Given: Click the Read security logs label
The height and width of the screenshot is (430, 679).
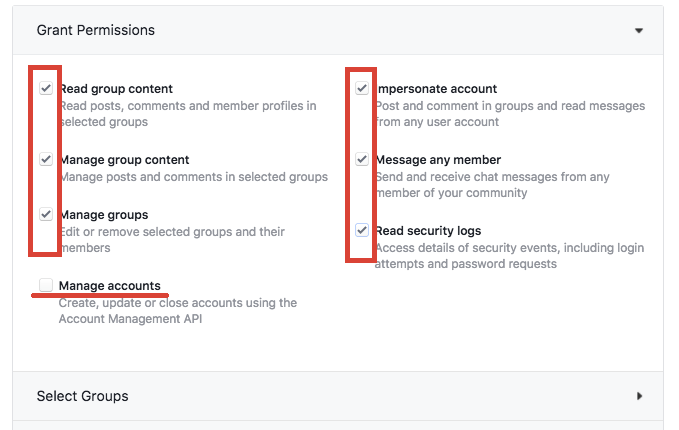Looking at the screenshot, I should 428,231.
